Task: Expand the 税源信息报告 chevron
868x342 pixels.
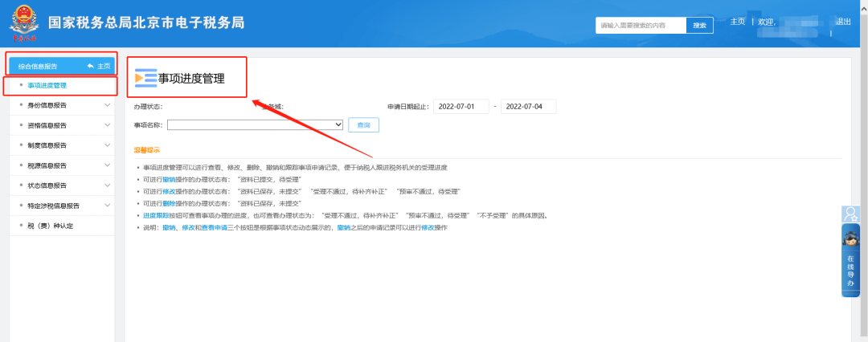Action: coord(107,165)
